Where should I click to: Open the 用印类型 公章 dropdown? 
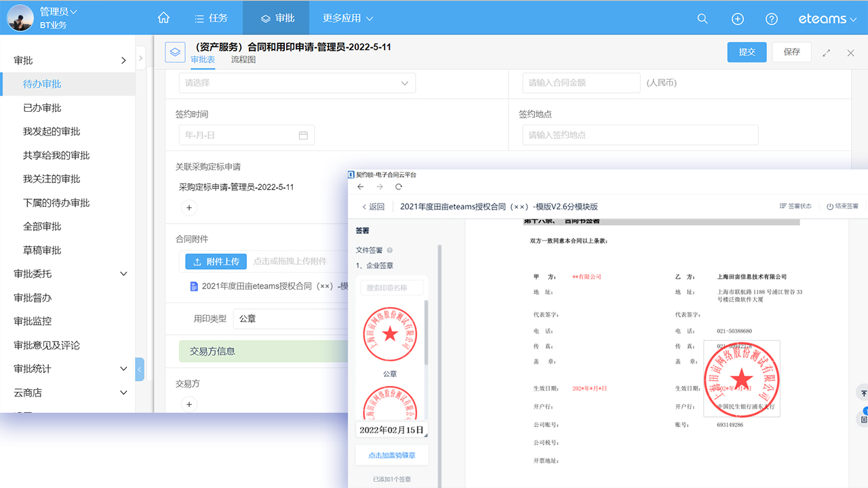(292, 319)
